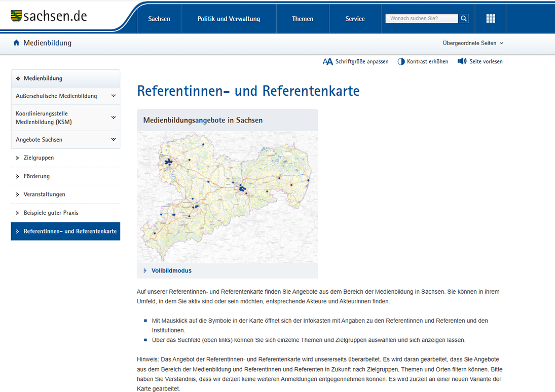Open the Themen menu

303,18
